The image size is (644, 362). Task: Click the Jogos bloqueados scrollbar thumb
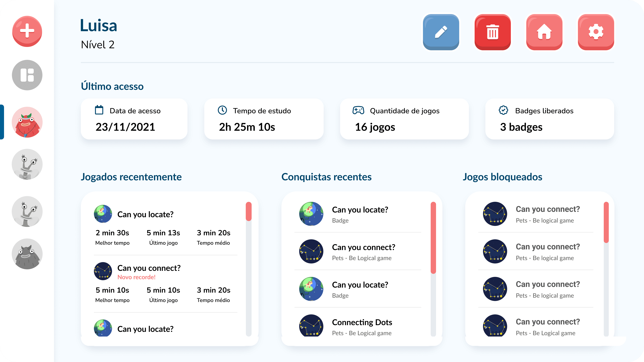pos(606,222)
